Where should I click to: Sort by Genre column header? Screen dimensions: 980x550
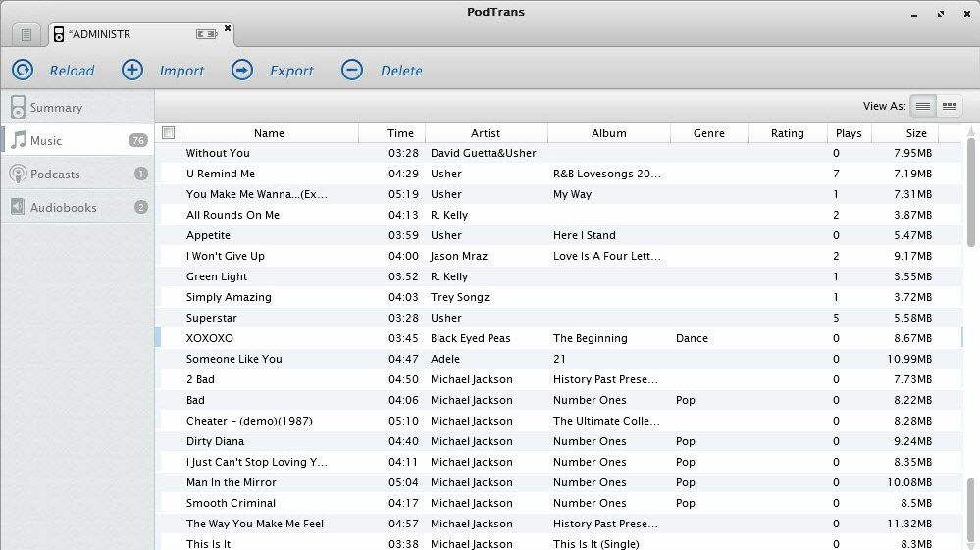coord(709,133)
